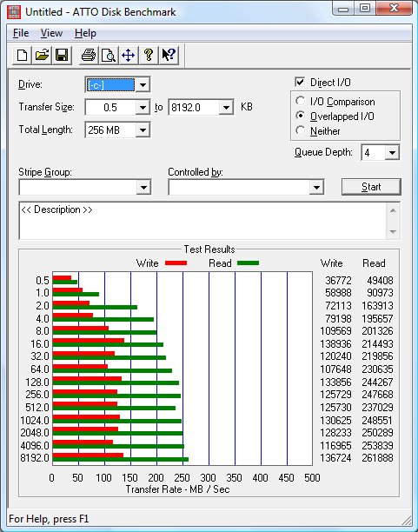Click the write value 116965
418x532 pixels.
point(336,445)
